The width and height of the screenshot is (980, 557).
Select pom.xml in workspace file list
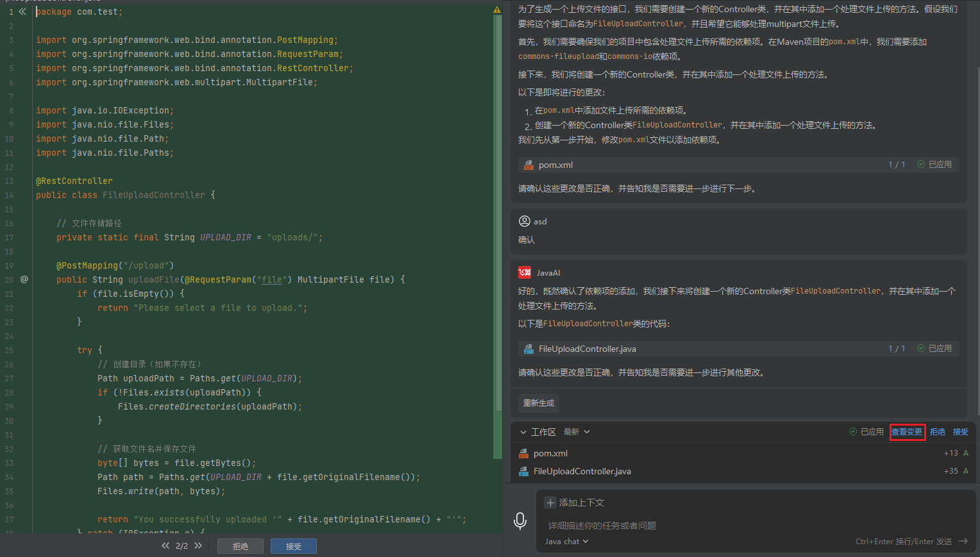(743, 453)
